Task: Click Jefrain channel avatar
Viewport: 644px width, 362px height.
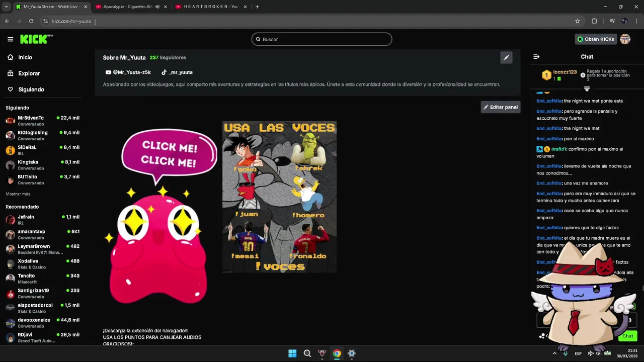Action: tap(10, 220)
